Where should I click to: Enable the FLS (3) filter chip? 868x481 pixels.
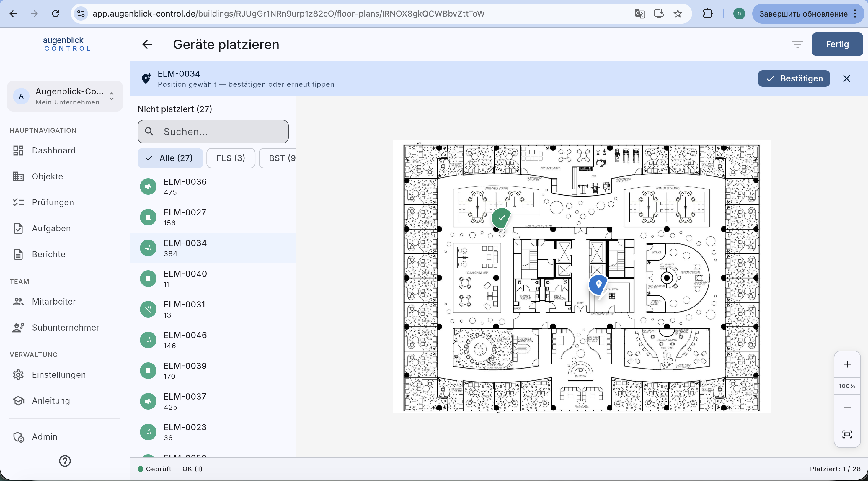231,158
